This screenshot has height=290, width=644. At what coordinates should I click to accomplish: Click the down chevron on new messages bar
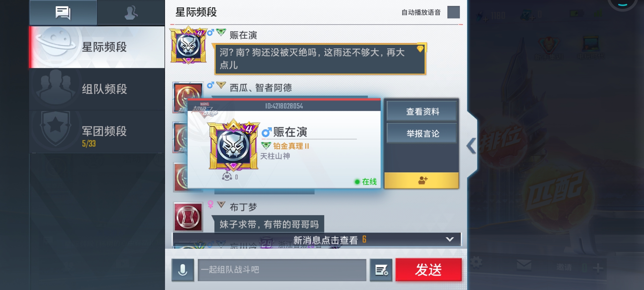450,239
